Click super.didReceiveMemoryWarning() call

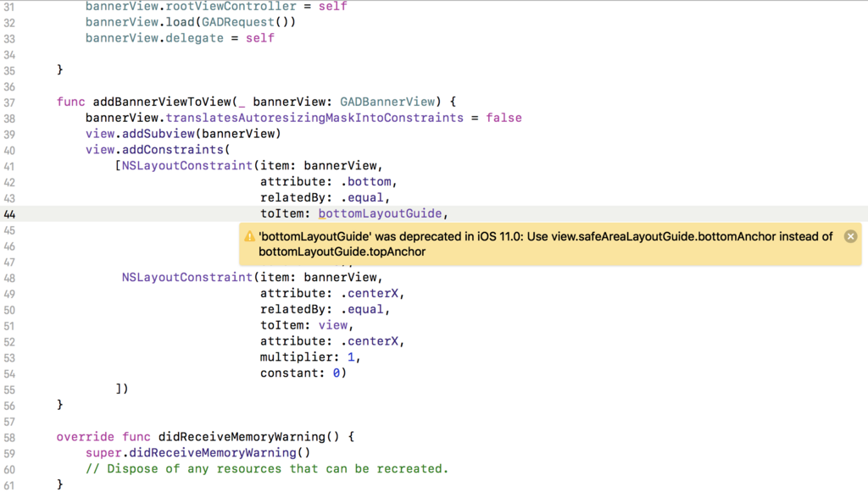[x=198, y=453]
